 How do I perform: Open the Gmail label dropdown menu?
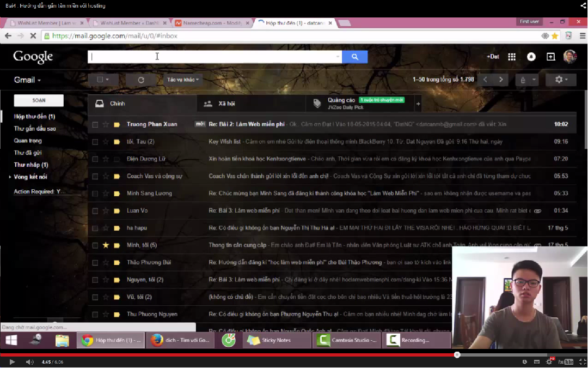[x=27, y=80]
